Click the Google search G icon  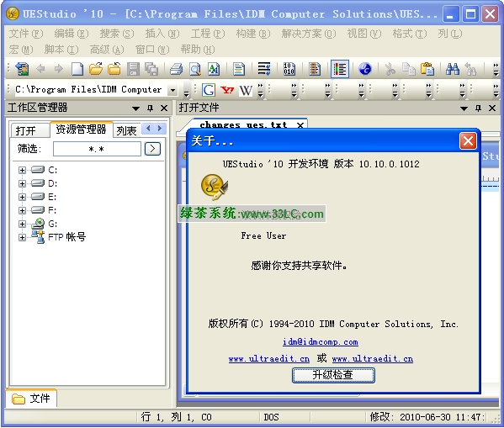point(209,90)
